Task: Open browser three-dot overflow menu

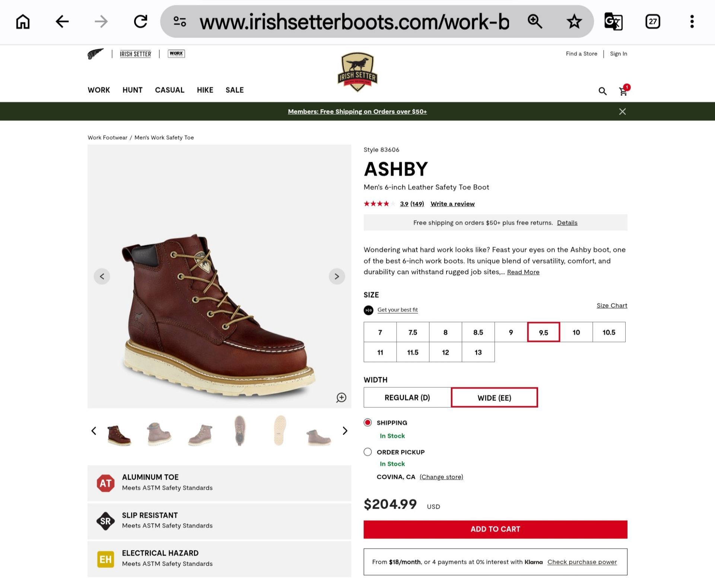Action: (692, 22)
